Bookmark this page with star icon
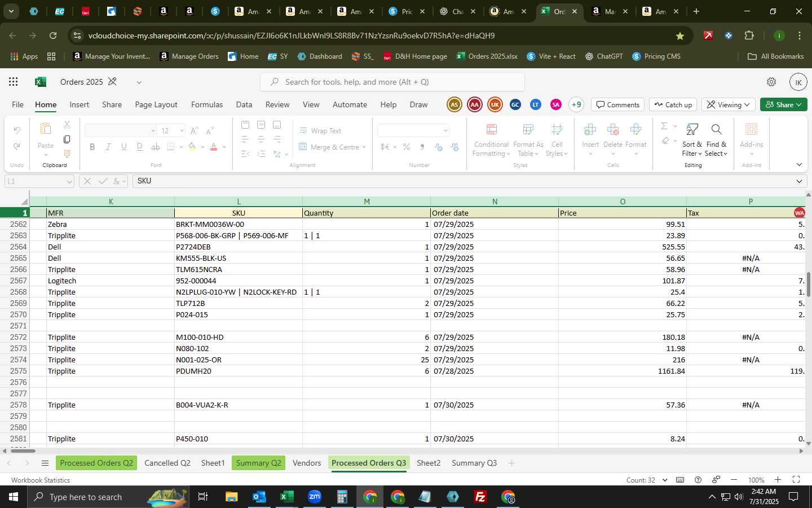Viewport: 812px width, 508px height. 680,36
